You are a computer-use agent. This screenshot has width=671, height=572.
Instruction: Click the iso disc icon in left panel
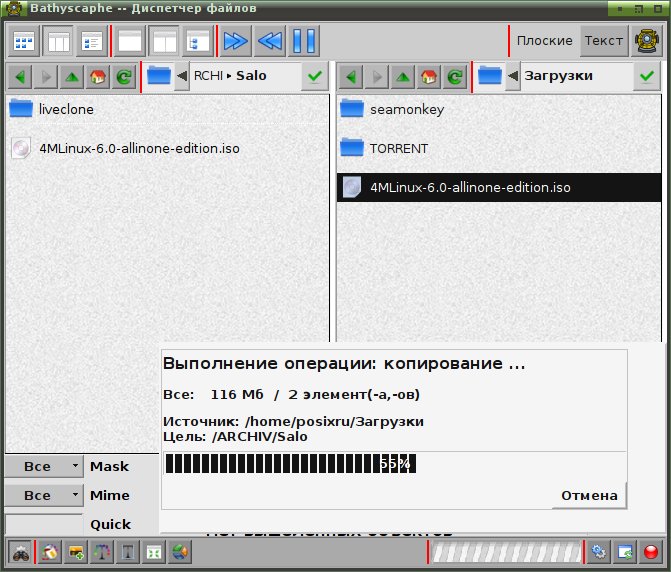pyautogui.click(x=21, y=148)
